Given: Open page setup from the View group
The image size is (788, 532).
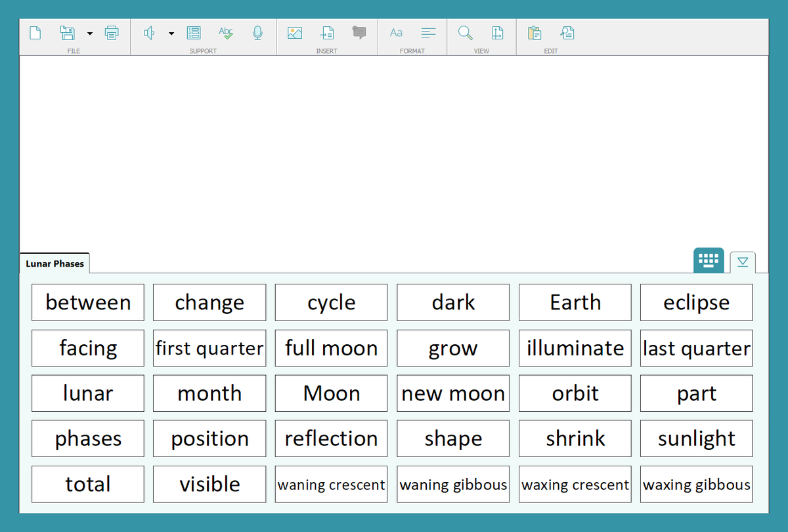Looking at the screenshot, I should (x=497, y=32).
